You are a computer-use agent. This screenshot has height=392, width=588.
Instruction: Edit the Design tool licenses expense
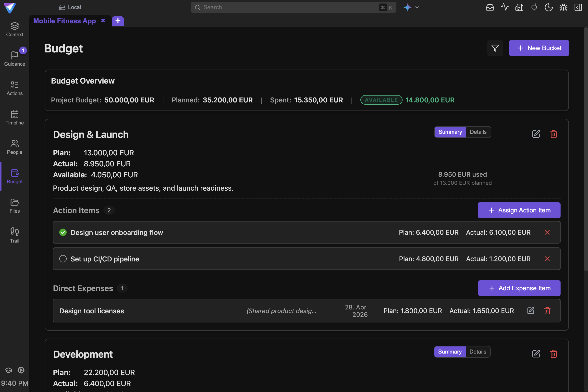(531, 311)
